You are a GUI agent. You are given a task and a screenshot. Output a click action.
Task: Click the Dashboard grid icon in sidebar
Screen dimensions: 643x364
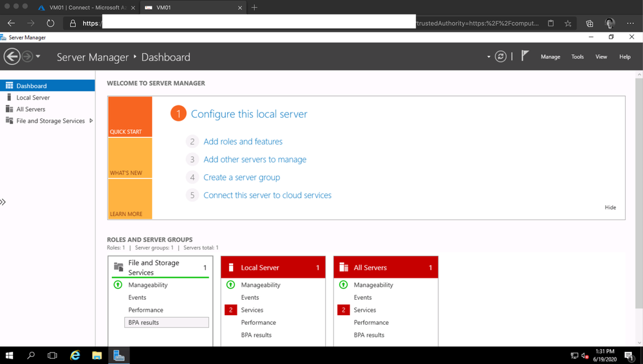coord(9,86)
